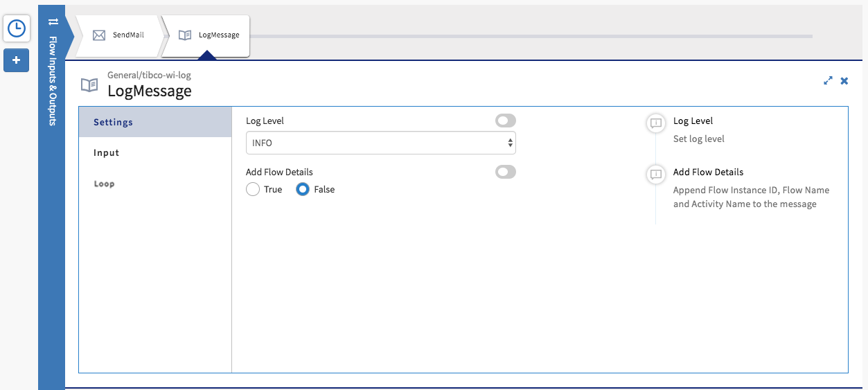The height and width of the screenshot is (390, 868).
Task: Click the Add Flow Details help icon
Action: (655, 175)
